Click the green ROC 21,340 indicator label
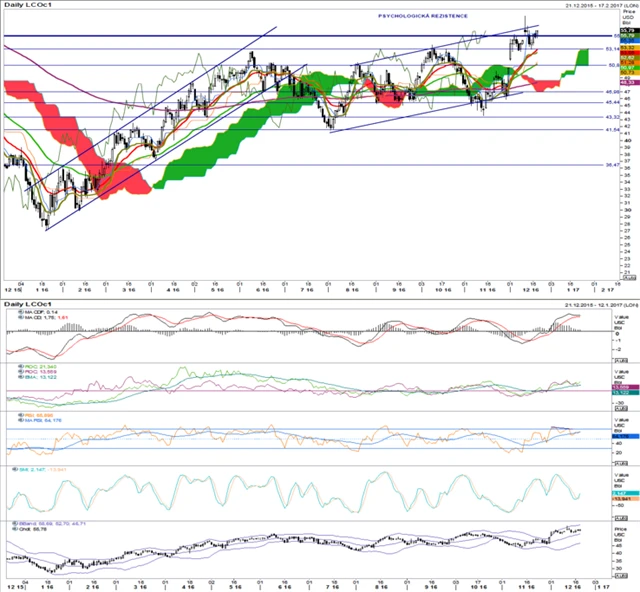The height and width of the screenshot is (592, 640). click(x=41, y=367)
